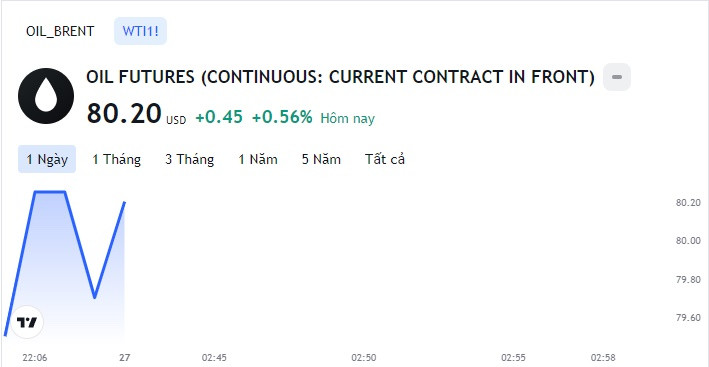Click the blue price line peak
709x367 pixels.
(x=50, y=192)
